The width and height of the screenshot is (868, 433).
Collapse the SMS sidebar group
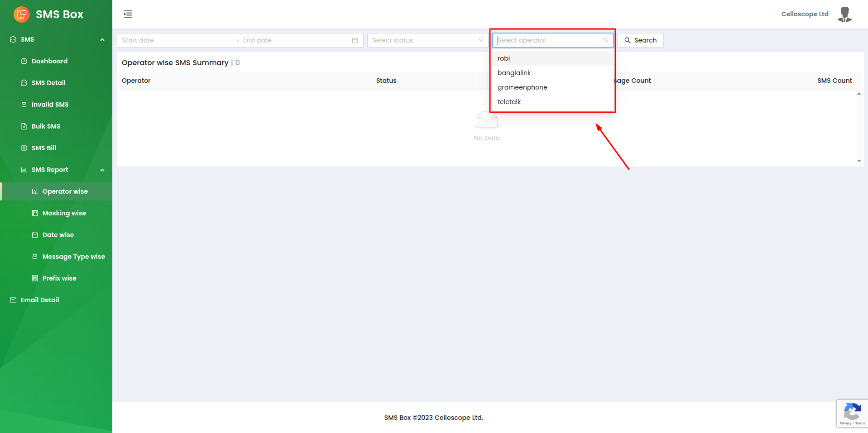pyautogui.click(x=102, y=40)
